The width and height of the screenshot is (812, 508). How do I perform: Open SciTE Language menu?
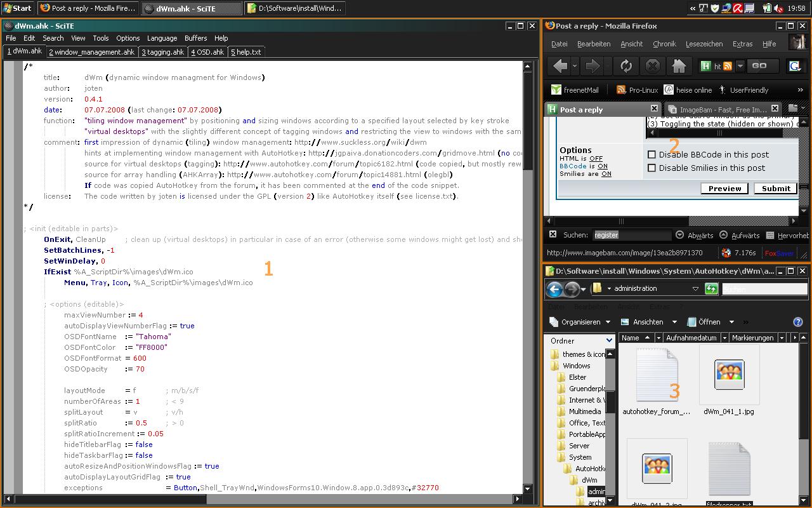[x=162, y=38]
